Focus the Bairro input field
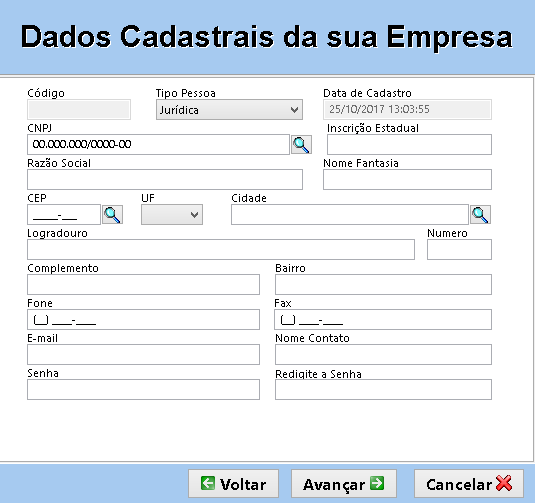Screen dimensions: 535x503 [383, 285]
